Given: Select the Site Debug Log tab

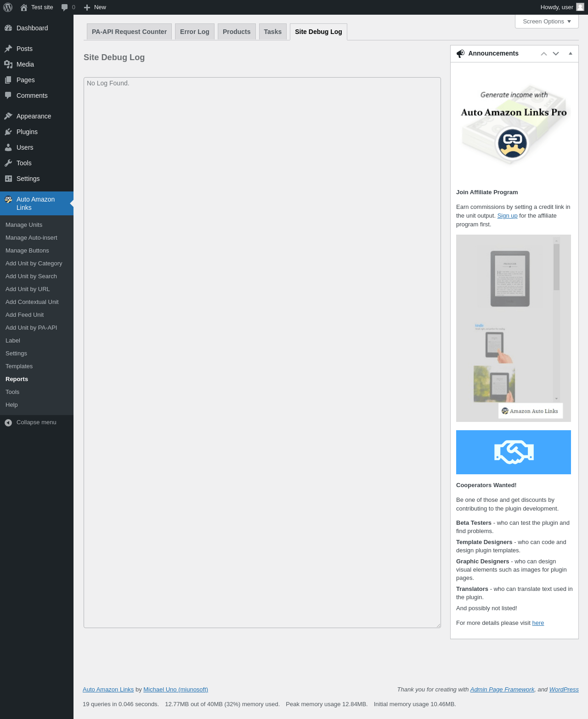Looking at the screenshot, I should tap(318, 32).
